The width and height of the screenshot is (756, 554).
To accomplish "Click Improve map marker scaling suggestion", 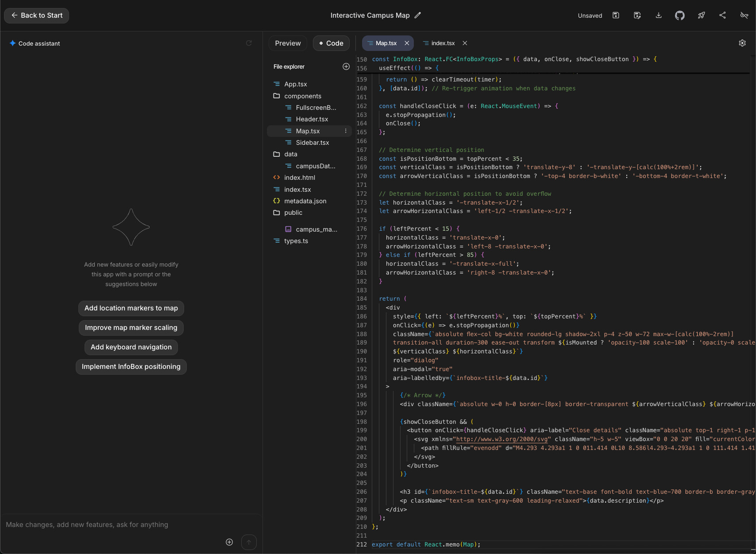I will (x=131, y=328).
